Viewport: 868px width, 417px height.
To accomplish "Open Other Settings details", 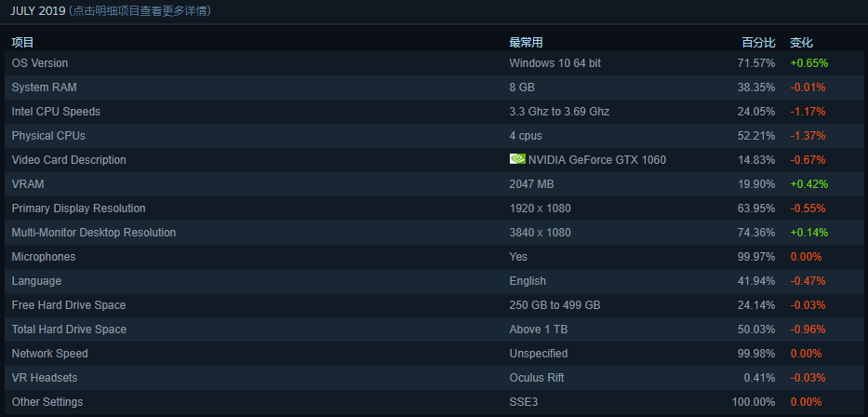I will (47, 402).
